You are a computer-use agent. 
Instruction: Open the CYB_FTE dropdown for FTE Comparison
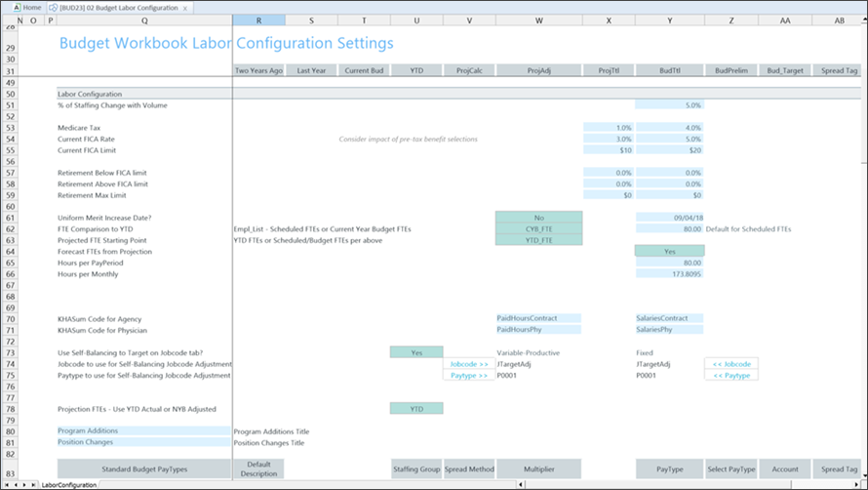pyautogui.click(x=538, y=228)
